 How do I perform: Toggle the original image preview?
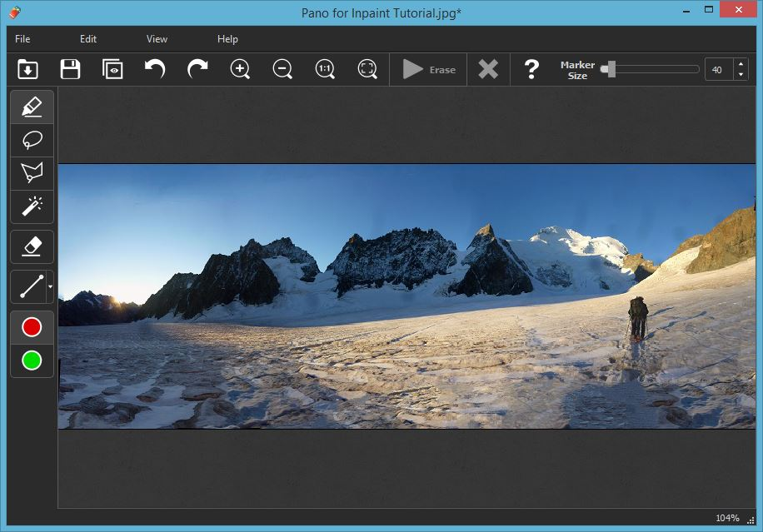[x=112, y=69]
